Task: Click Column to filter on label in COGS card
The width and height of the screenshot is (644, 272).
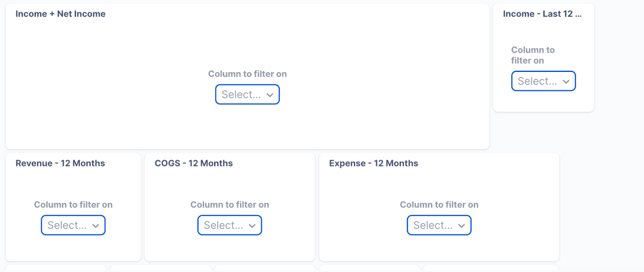Action: click(229, 205)
